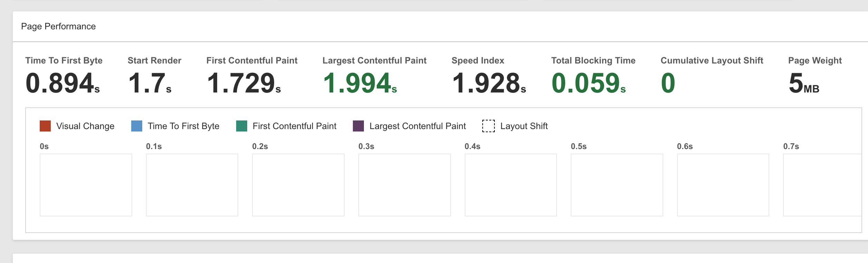Open the filmstrip frame at 0.1s
The width and height of the screenshot is (868, 263).
click(x=192, y=185)
